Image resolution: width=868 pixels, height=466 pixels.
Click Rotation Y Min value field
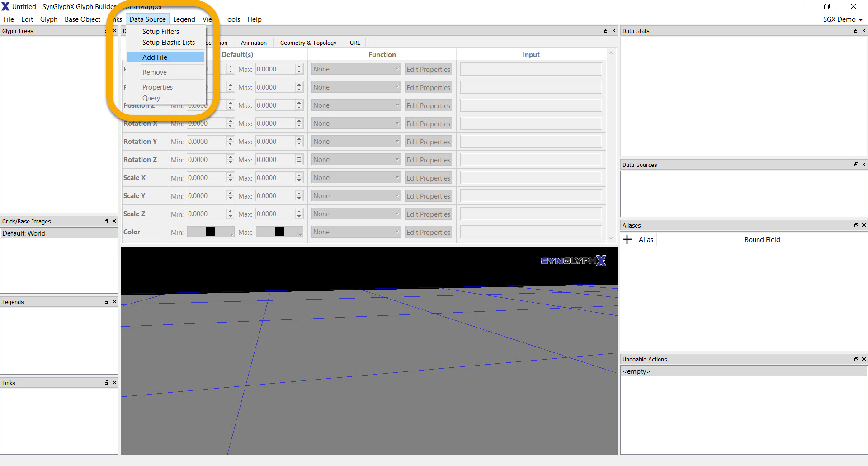[207, 142]
